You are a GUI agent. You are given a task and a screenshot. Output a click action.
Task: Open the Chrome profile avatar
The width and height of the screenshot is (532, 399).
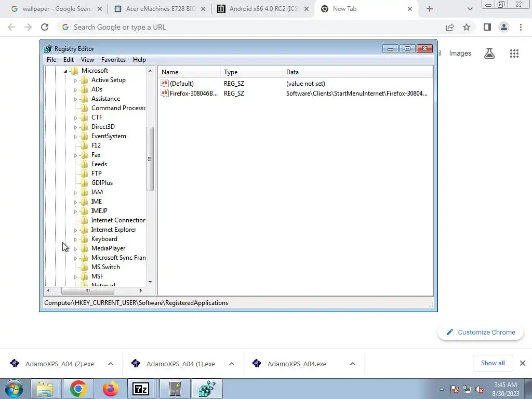[x=504, y=27]
